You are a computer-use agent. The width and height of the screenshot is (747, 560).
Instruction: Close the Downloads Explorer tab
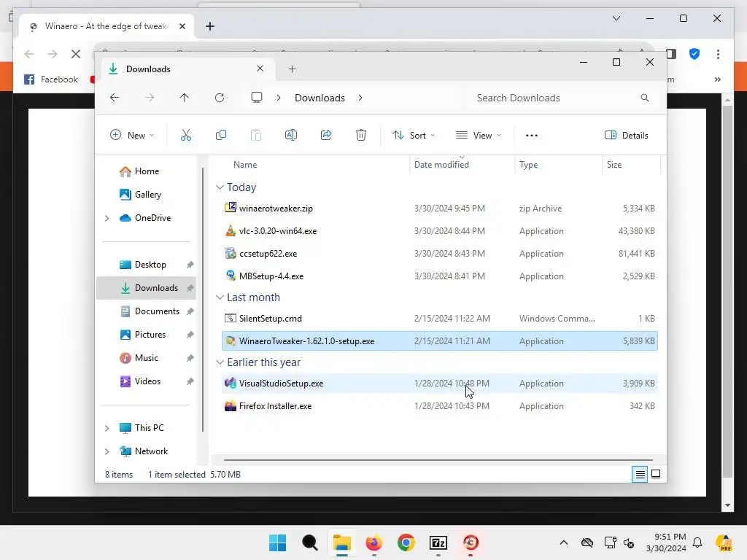pos(260,69)
